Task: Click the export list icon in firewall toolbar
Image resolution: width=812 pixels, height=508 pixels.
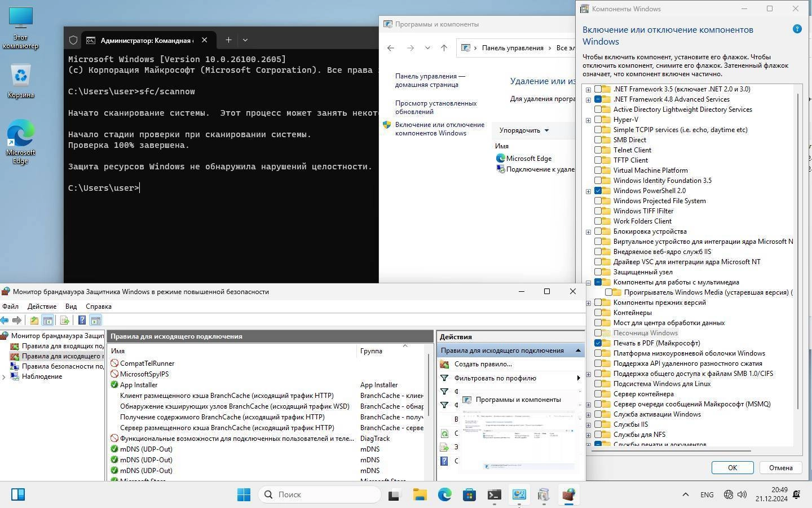Action: [x=64, y=321]
